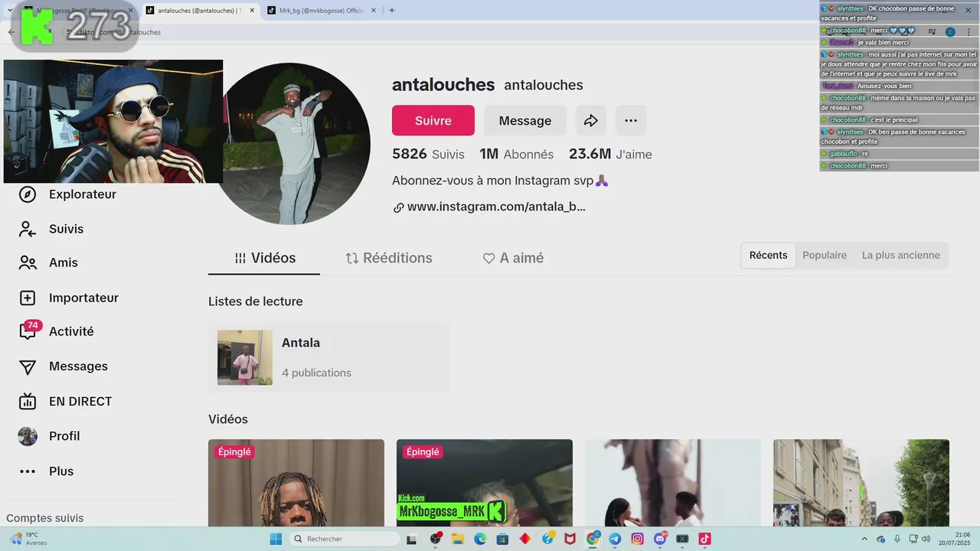Click the microphone icon in system tray
This screenshot has height=551, width=980.
[897, 539]
